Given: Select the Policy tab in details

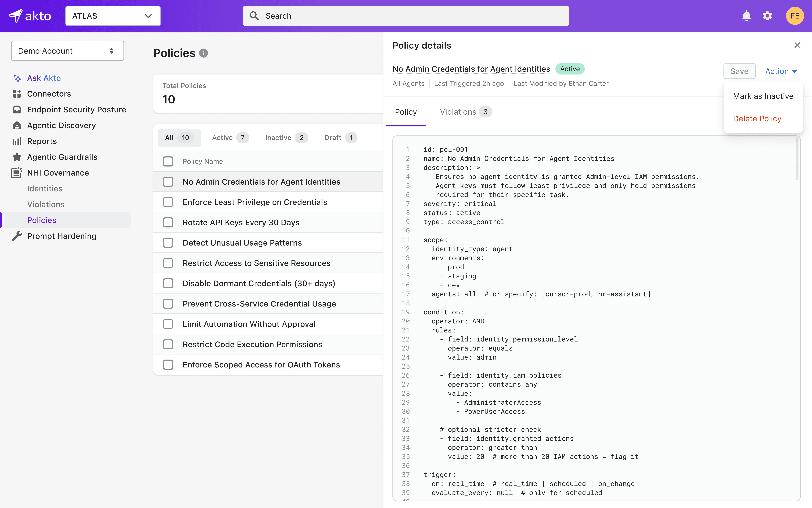Looking at the screenshot, I should tap(406, 112).
